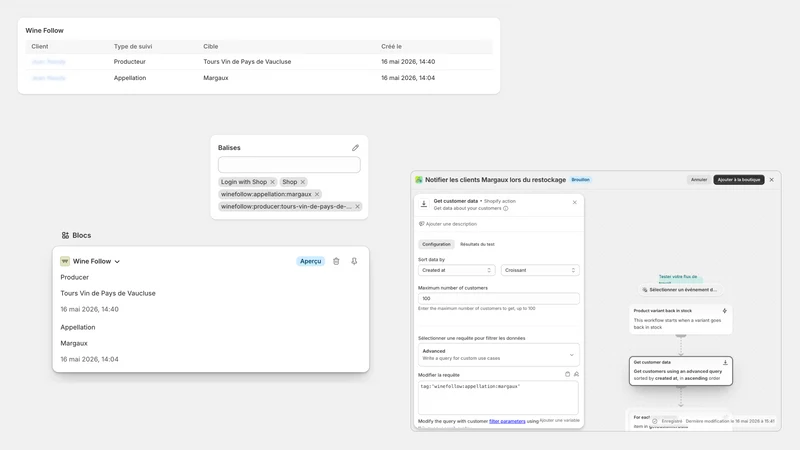Click 'Sélectionner un événement d...' button
The image size is (800, 450).
point(680,290)
